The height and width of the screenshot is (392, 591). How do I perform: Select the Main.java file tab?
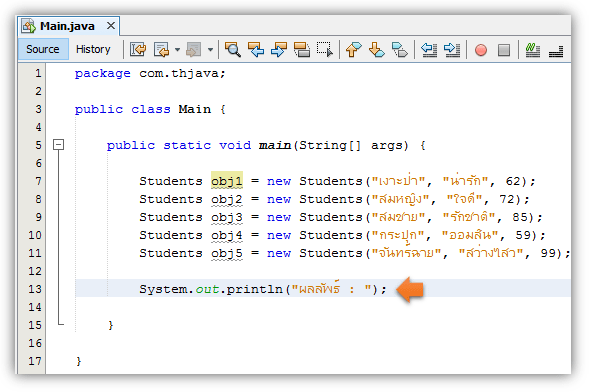click(x=67, y=26)
